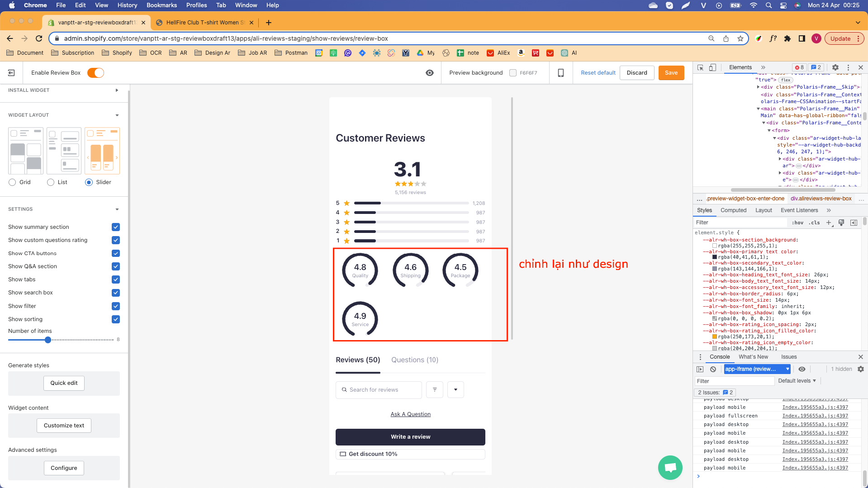Viewport: 868px width, 488px height.
Task: Uncheck Show summary section checkbox
Action: 116,227
